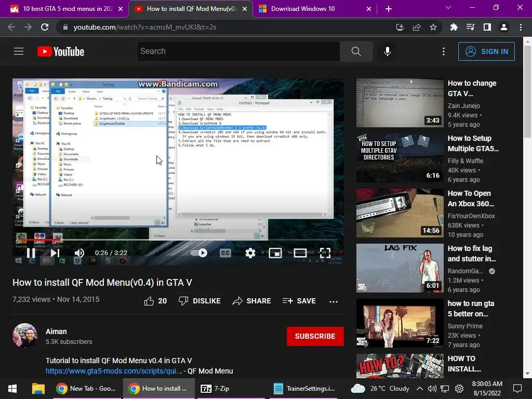532x399 pixels.
Task: Mute the video volume
Action: pos(79,253)
